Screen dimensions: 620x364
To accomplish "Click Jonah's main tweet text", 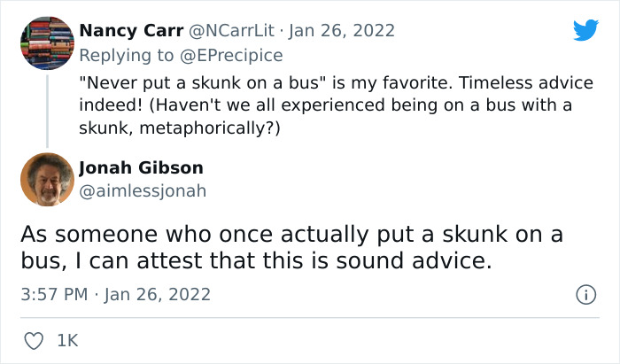I will [x=292, y=248].
